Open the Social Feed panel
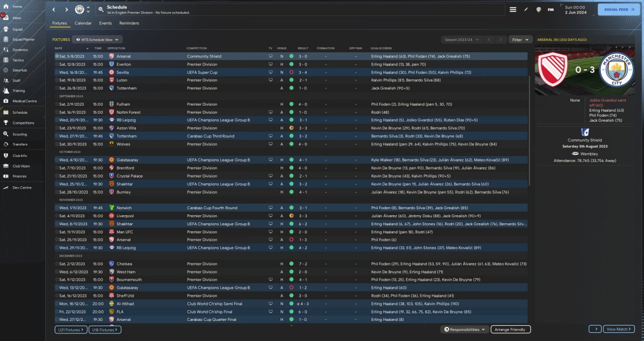Image resolution: width=644 pixels, height=341 pixels. pos(618,10)
